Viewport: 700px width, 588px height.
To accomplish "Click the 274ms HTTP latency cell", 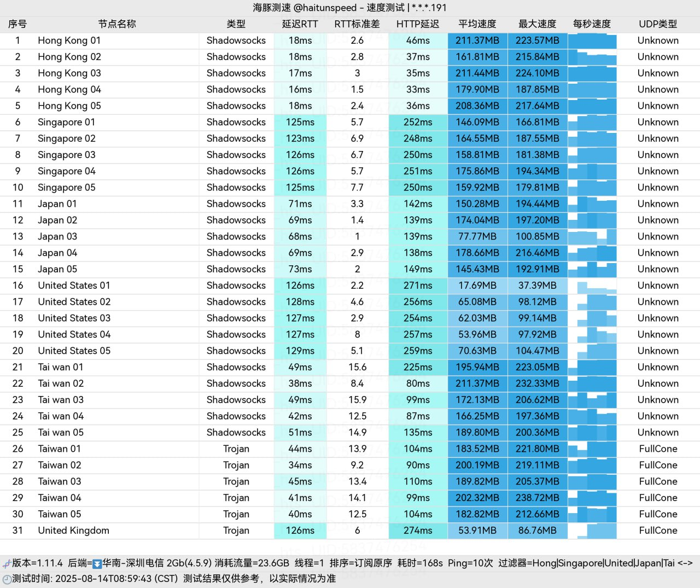I will pyautogui.click(x=418, y=531).
